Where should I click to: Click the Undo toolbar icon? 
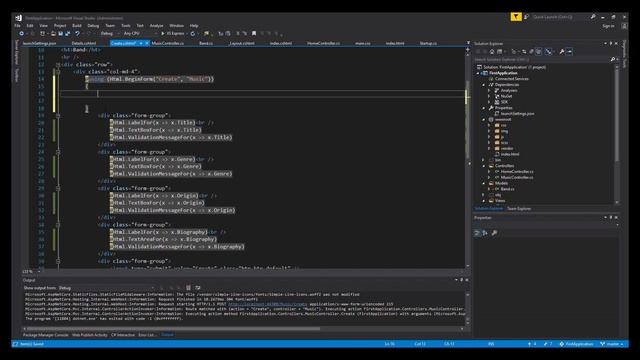pyautogui.click(x=77, y=33)
